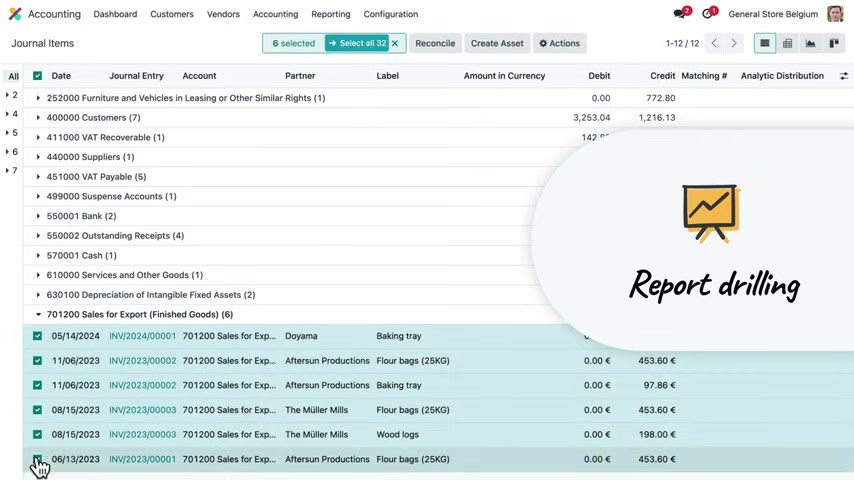Open INV/2023/00001 journal entry link
Screen dimensions: 854x480
pyautogui.click(x=142, y=459)
